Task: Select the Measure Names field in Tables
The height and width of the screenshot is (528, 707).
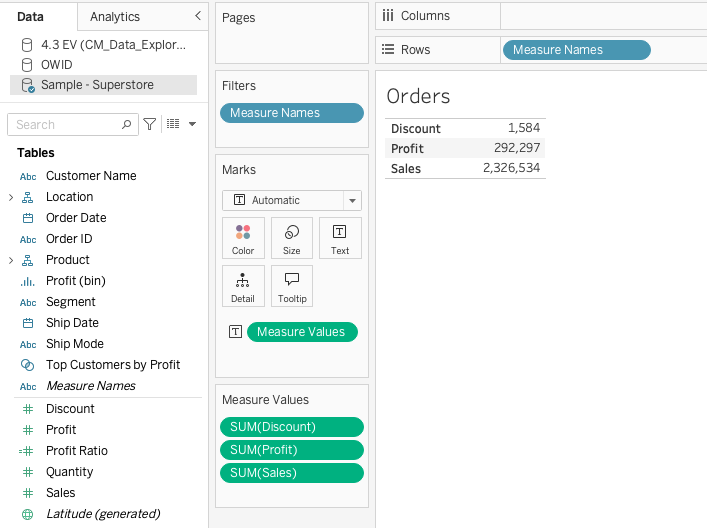Action: click(x=91, y=386)
